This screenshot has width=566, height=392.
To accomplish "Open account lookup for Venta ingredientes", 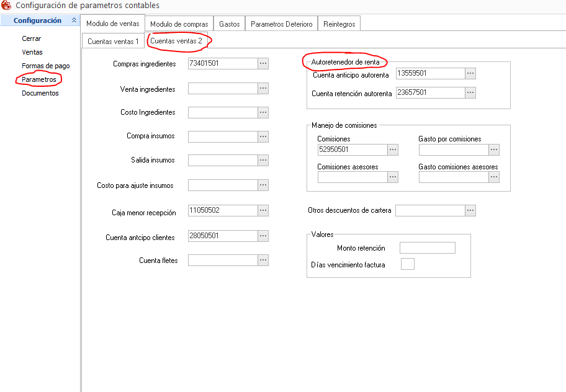I will 263,89.
